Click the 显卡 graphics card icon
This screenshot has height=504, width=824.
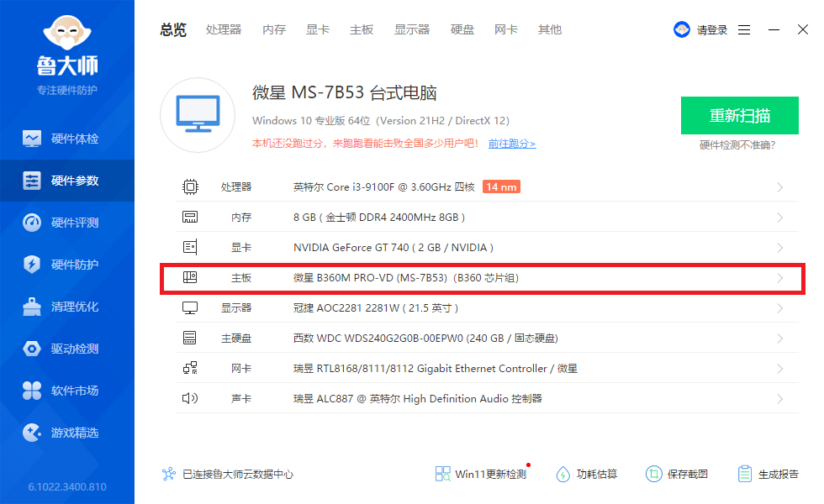(x=190, y=247)
